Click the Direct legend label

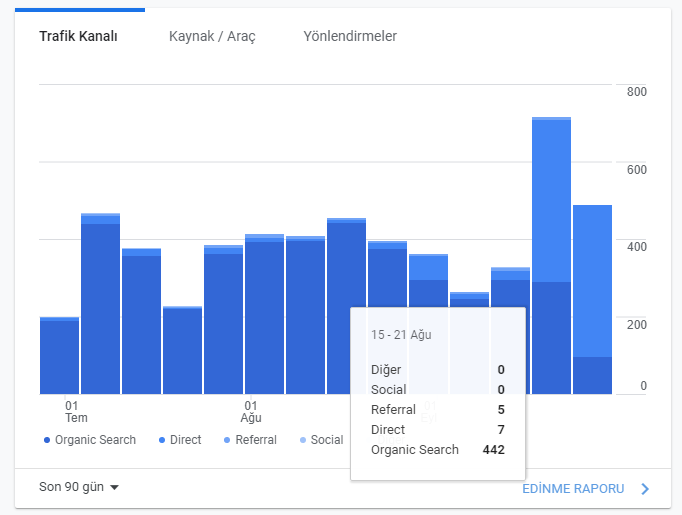[186, 440]
